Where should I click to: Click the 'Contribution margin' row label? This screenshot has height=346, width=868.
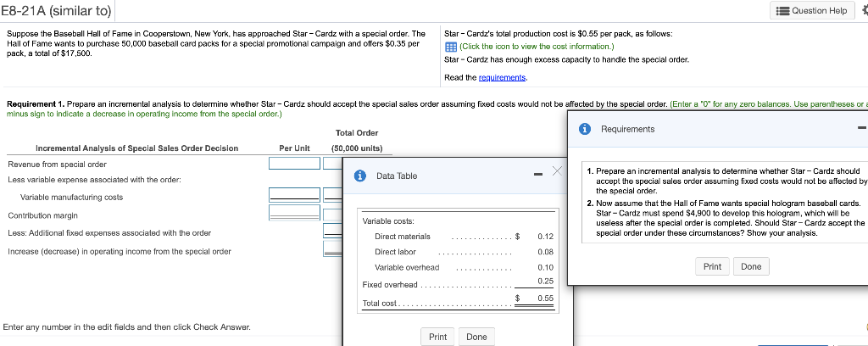coord(42,215)
